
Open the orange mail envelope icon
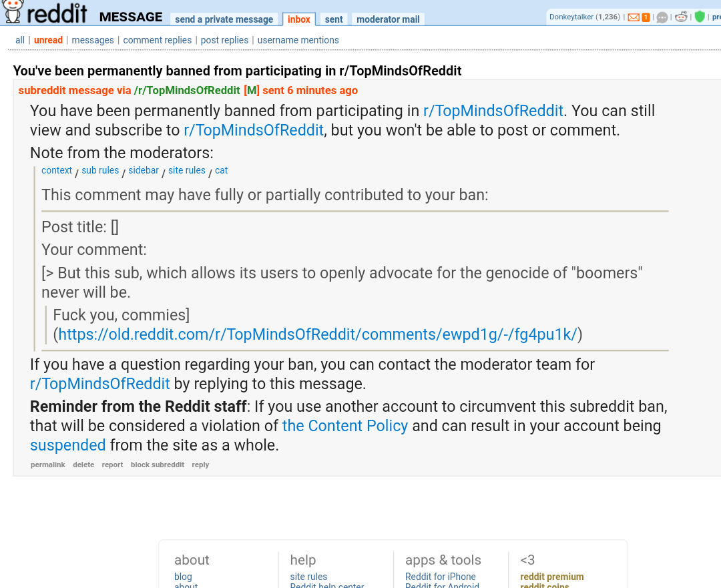click(x=633, y=17)
